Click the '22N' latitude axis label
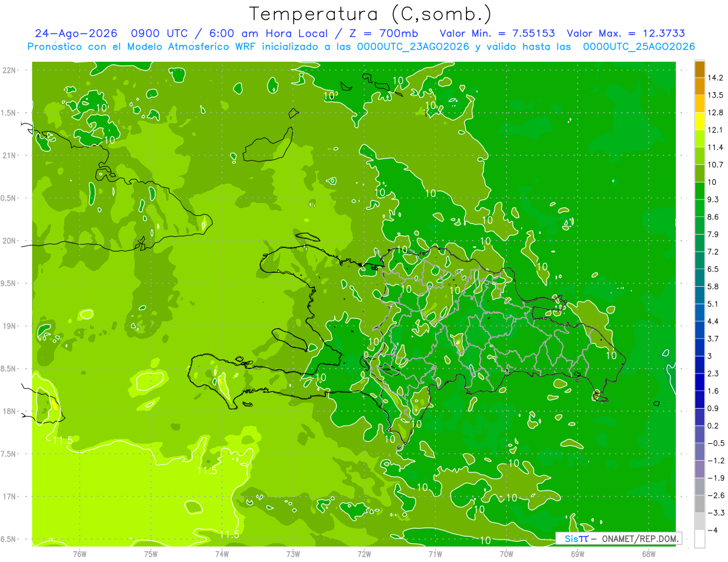The height and width of the screenshot is (562, 728). 8,70
